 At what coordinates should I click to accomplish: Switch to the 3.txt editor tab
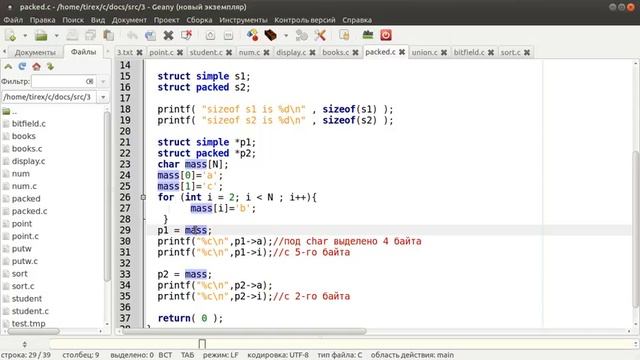[125, 52]
